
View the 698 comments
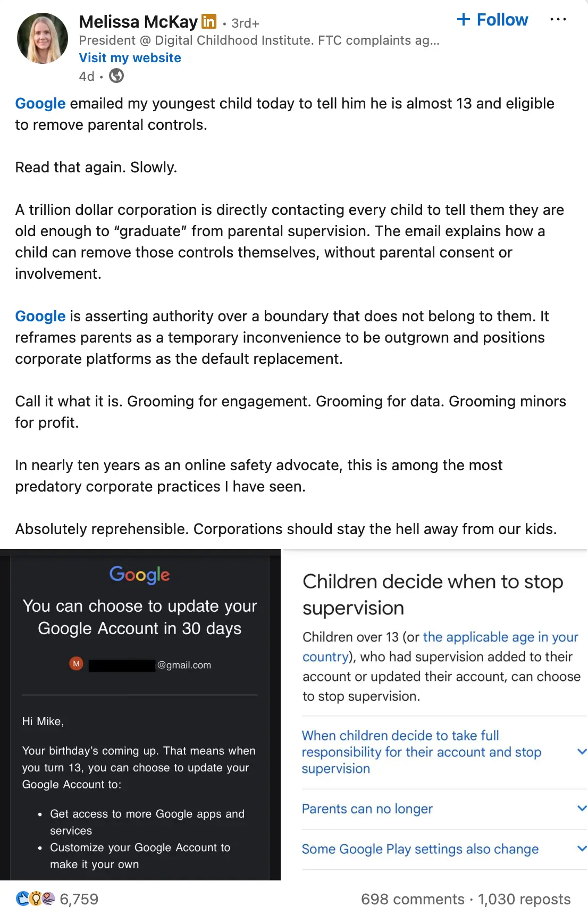tap(414, 899)
